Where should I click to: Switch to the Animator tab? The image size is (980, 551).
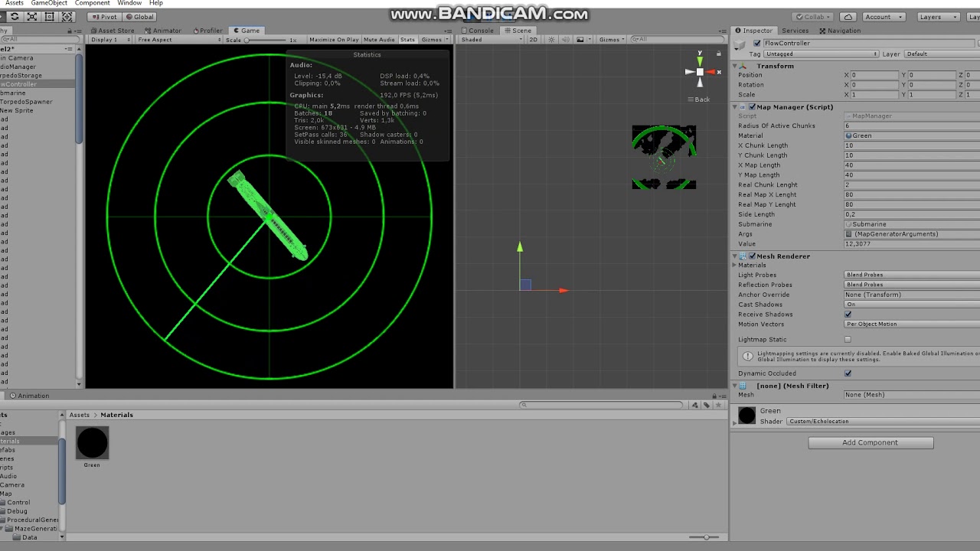tap(162, 31)
